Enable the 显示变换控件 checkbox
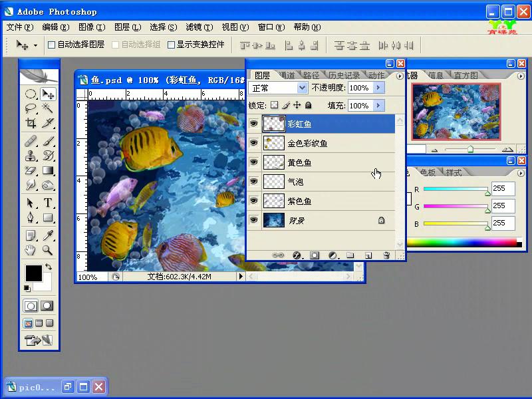532x399 pixels. pos(172,45)
